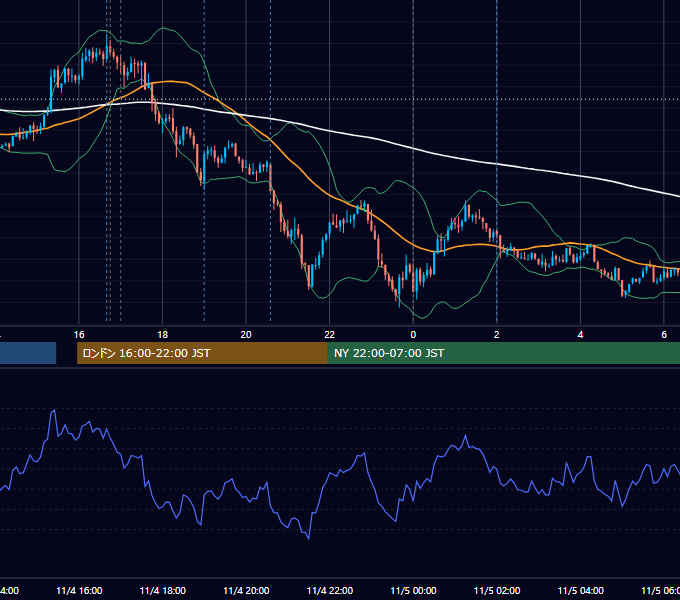Click the 11/4 18:00 label on the bottom axis
This screenshot has height=600, width=680.
pos(163,591)
